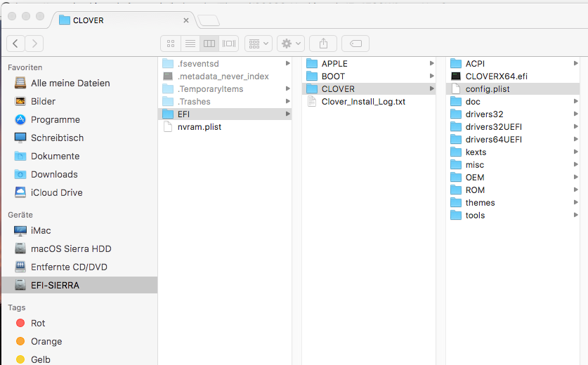The height and width of the screenshot is (365, 588).
Task: Expand the ACPI folder arrow
Action: pos(575,63)
